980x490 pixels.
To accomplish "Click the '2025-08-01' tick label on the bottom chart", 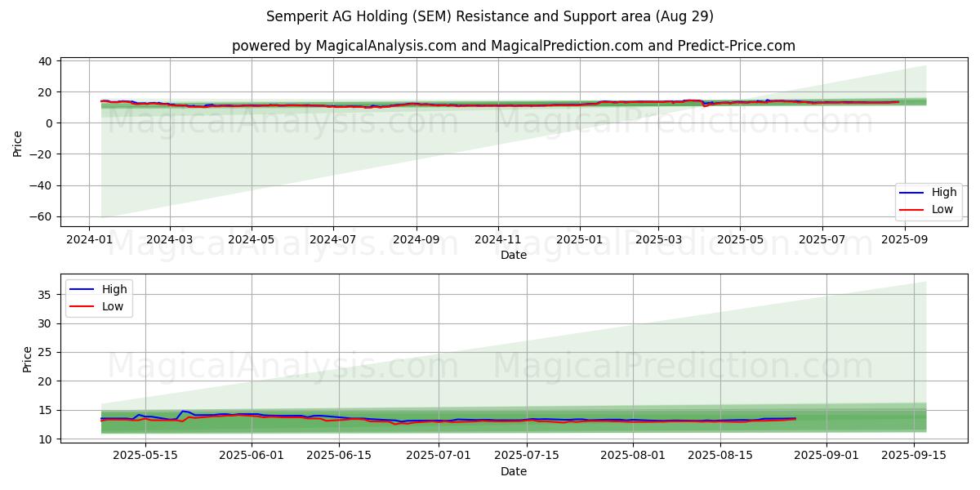I will point(633,457).
